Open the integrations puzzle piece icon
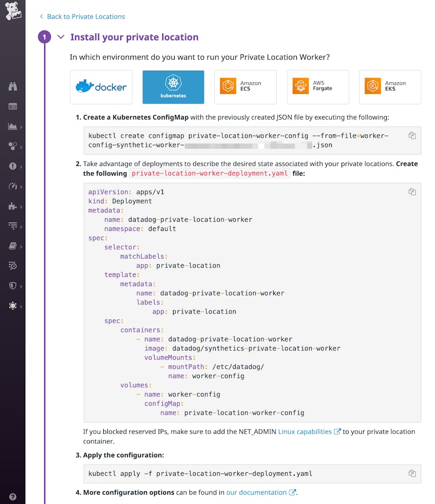The width and height of the screenshot is (435, 504). (12, 206)
